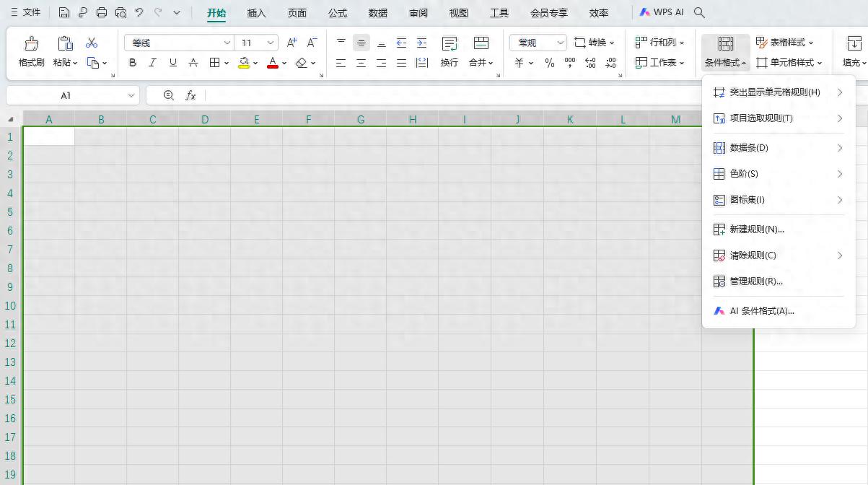This screenshot has height=485, width=868.
Task: Open the Rows and Columns (行和列) dropdown
Action: point(659,43)
